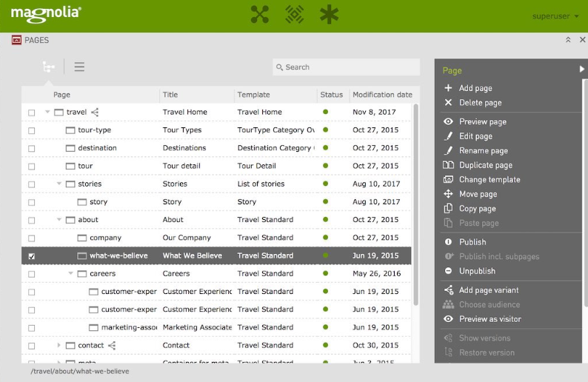Click Unpublish action label

477,271
